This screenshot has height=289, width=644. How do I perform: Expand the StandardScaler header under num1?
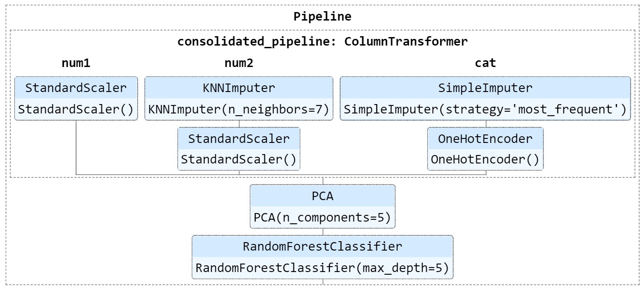[76, 88]
